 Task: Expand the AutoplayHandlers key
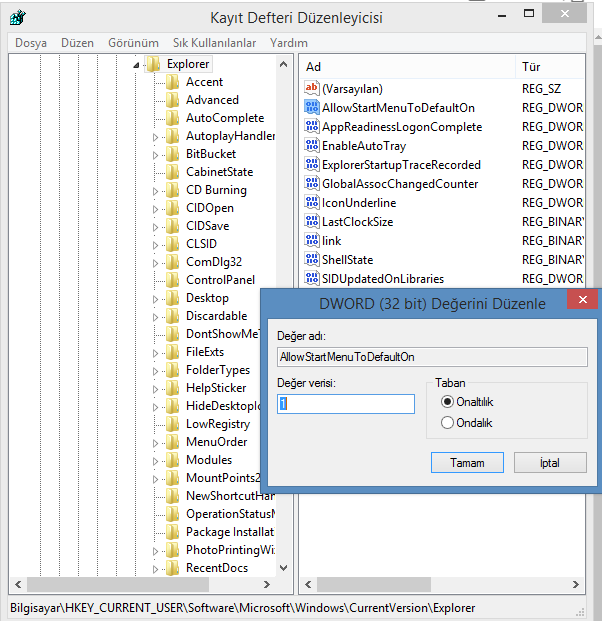click(155, 137)
